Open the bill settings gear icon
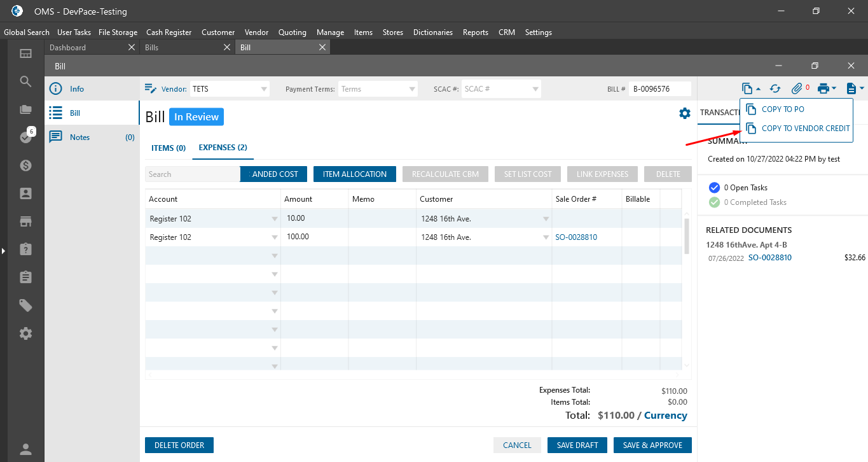The width and height of the screenshot is (868, 462). tap(684, 113)
